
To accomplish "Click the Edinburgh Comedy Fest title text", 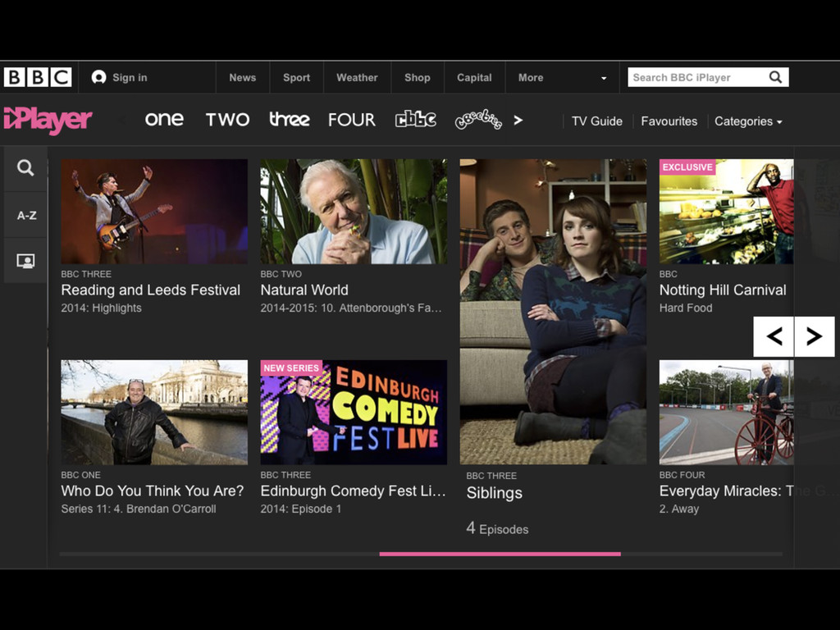I will coord(353,491).
